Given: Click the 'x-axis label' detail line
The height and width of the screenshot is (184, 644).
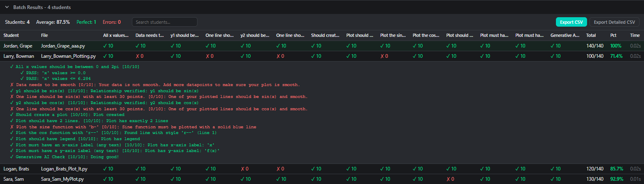Looking at the screenshot, I should tap(112, 145).
